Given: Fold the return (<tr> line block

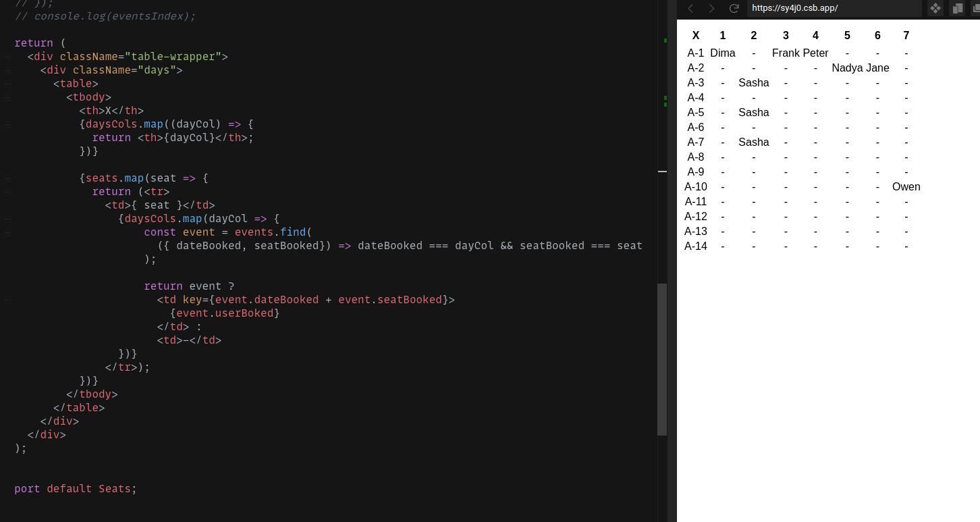Looking at the screenshot, I should pos(8,192).
